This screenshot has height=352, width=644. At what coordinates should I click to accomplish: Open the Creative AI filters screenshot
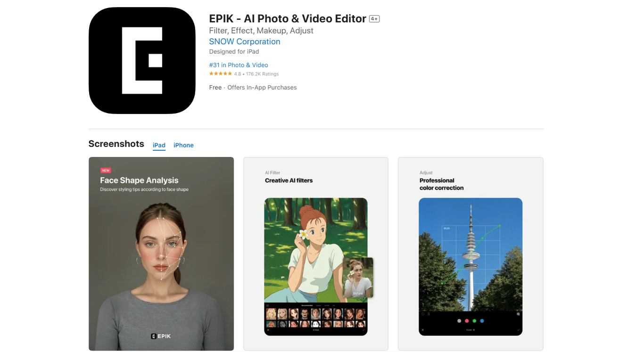(x=316, y=254)
